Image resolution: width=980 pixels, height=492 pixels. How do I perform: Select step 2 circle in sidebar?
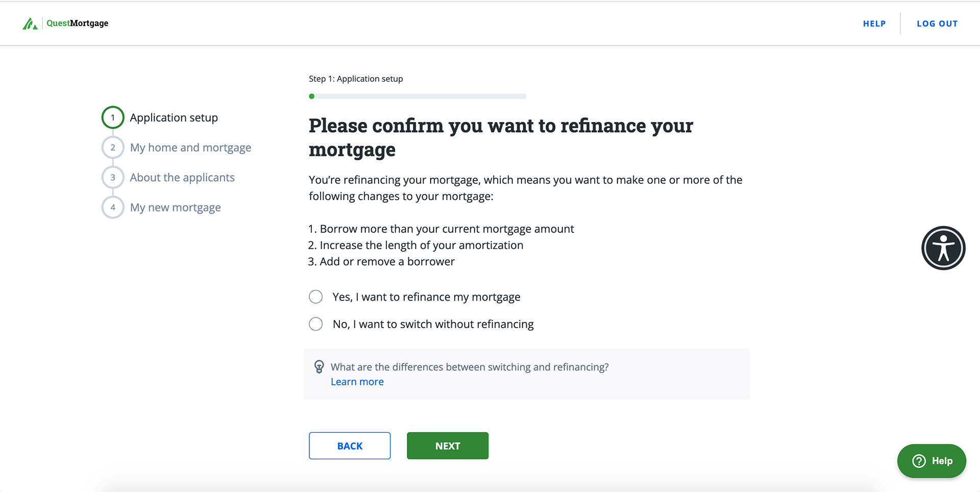(x=113, y=147)
